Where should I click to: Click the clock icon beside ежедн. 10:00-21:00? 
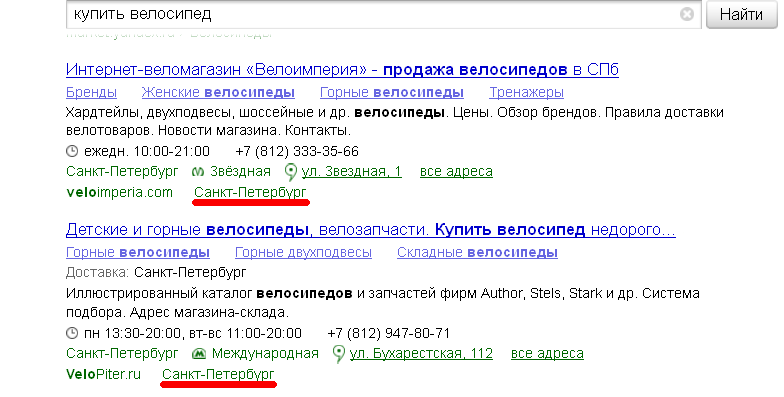[72, 151]
